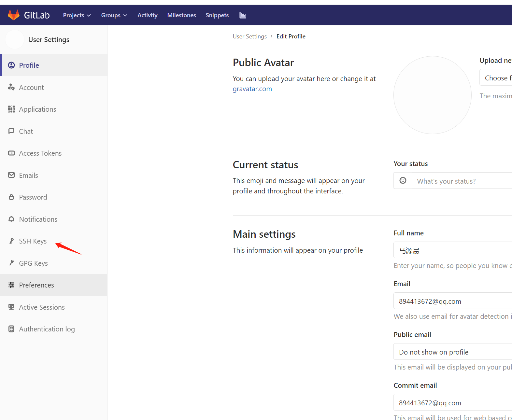Click the Password lock icon
Viewport: 512px width, 420px height.
pos(11,197)
